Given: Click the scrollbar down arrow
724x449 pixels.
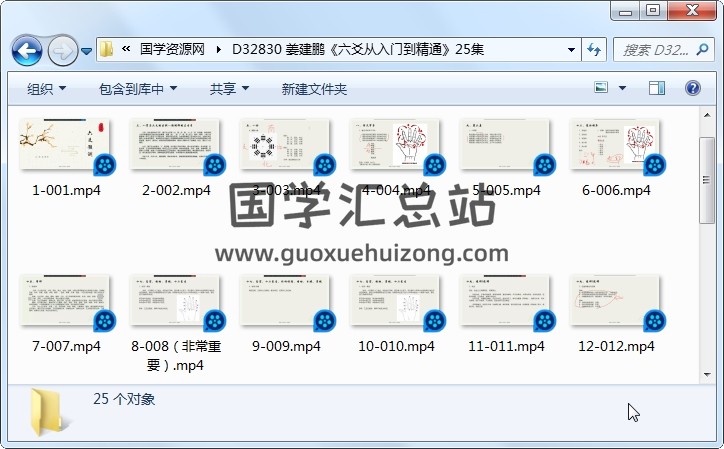Looking at the screenshot, I should (x=707, y=375).
